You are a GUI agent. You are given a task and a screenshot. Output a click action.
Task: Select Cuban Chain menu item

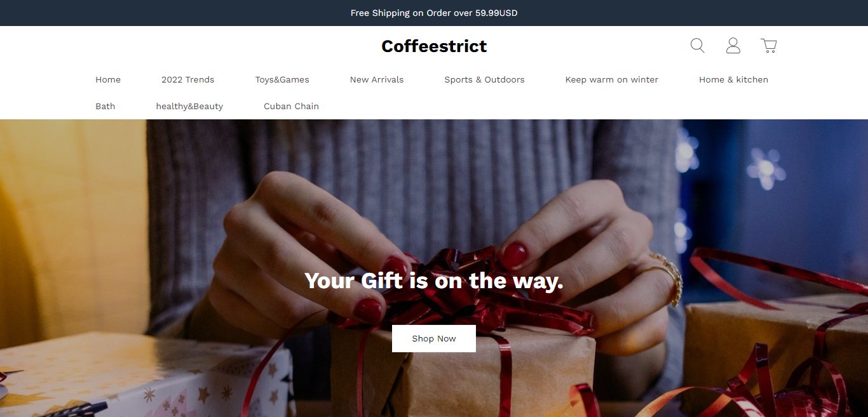pyautogui.click(x=291, y=106)
